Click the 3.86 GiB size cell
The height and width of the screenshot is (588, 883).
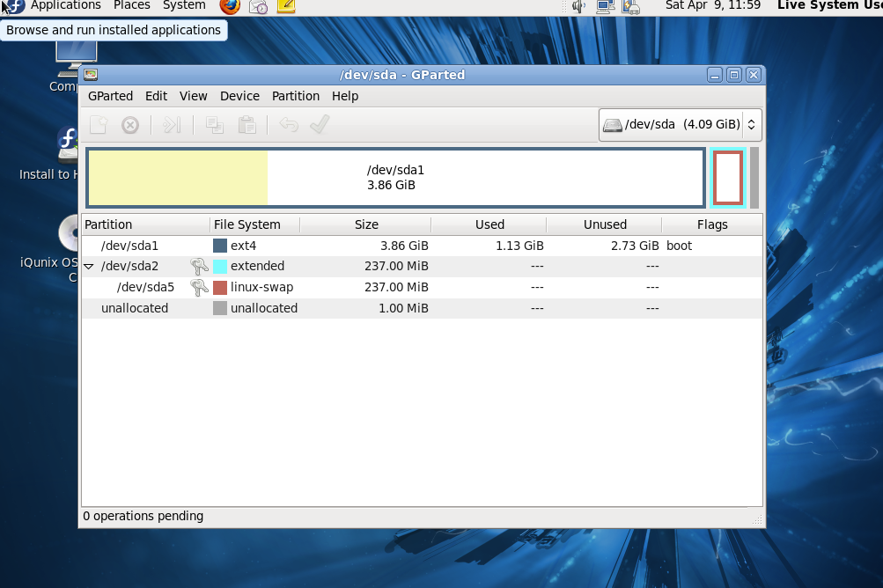[404, 246]
